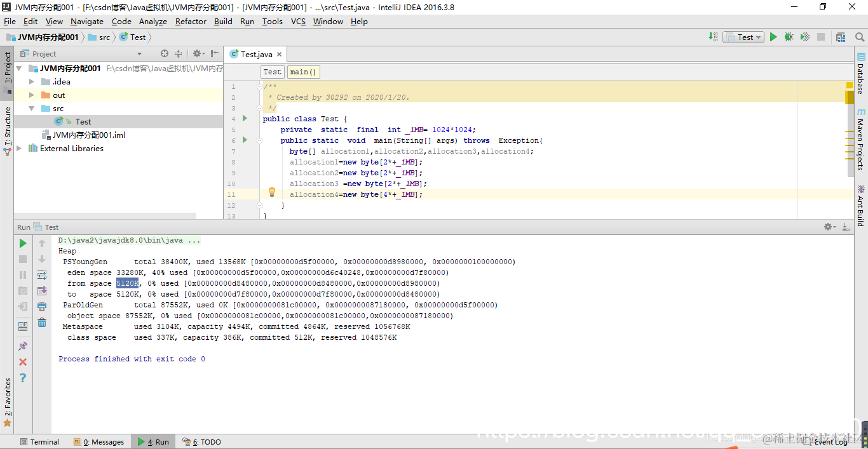This screenshot has width=868, height=449.
Task: Open the File menu
Action: (x=10, y=21)
